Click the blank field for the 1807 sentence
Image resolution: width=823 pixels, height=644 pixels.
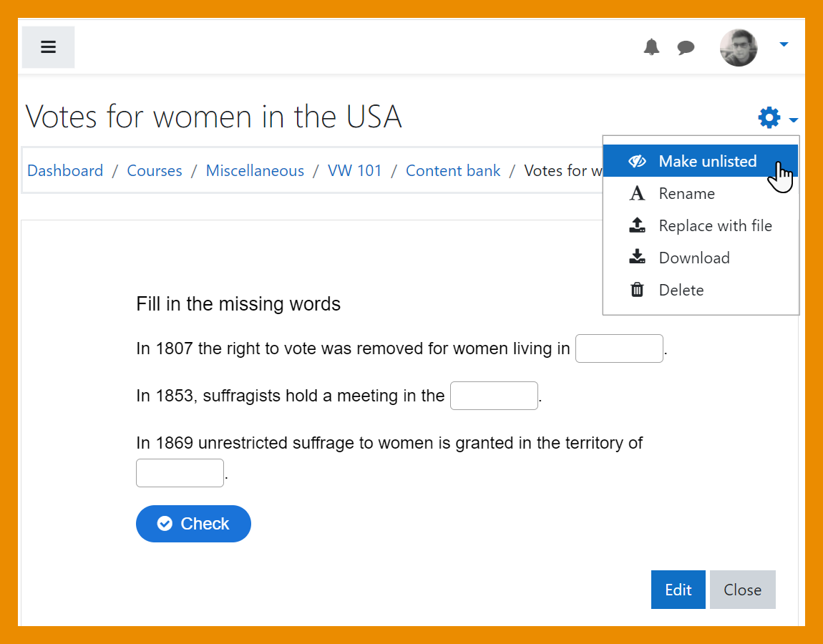pyautogui.click(x=619, y=348)
